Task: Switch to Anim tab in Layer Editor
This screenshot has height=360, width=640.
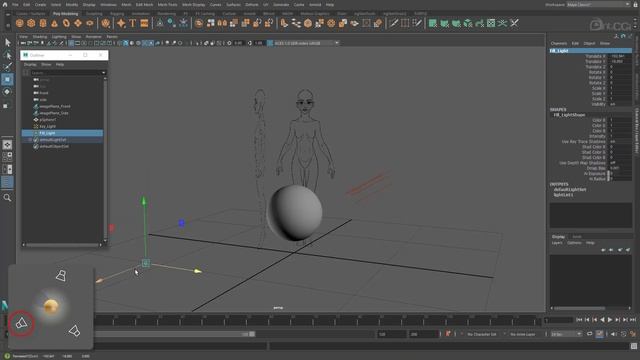Action: pyautogui.click(x=576, y=237)
